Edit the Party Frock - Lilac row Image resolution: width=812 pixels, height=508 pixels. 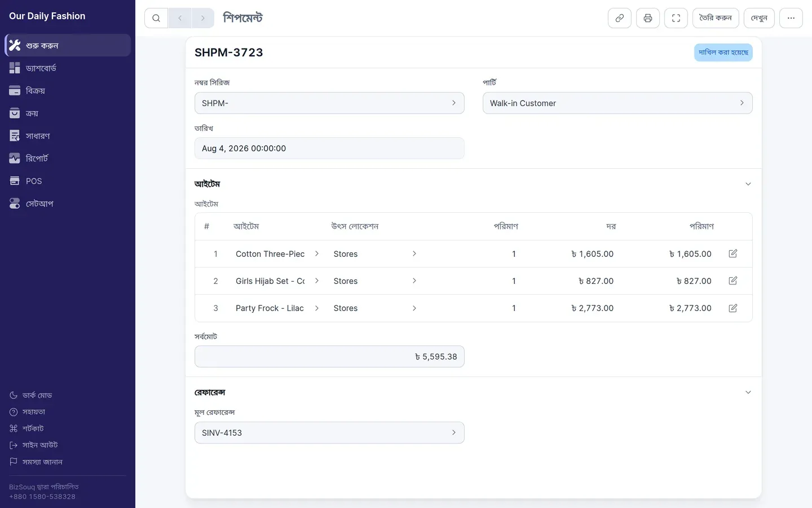tap(732, 308)
